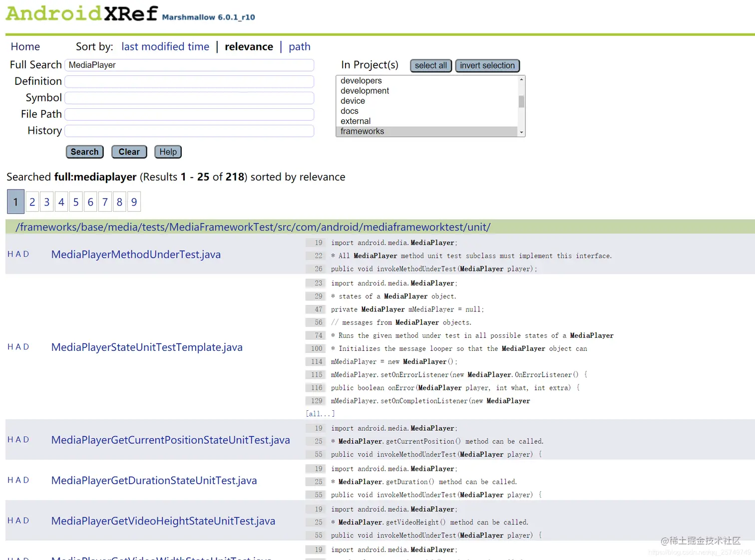
Task: Click the AndroidXRef logo
Action: coord(82,13)
